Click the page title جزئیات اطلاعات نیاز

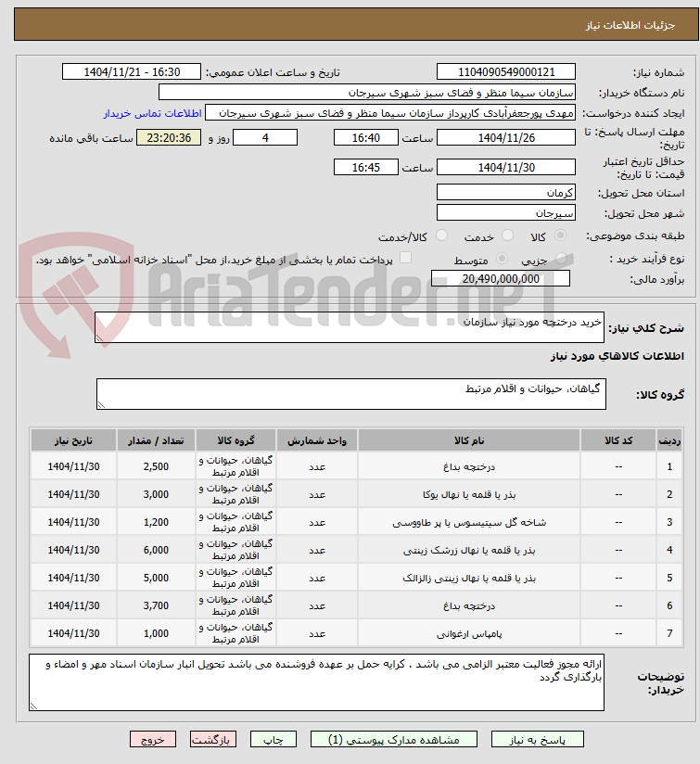point(630,25)
